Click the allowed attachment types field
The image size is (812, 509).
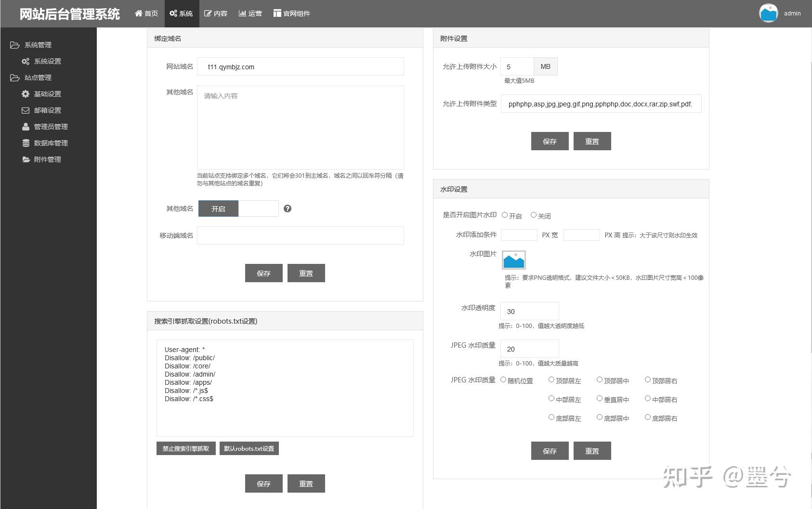coord(601,104)
